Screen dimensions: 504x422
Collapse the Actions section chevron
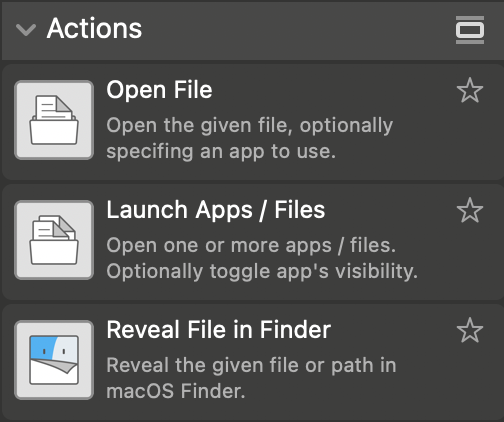[26, 30]
